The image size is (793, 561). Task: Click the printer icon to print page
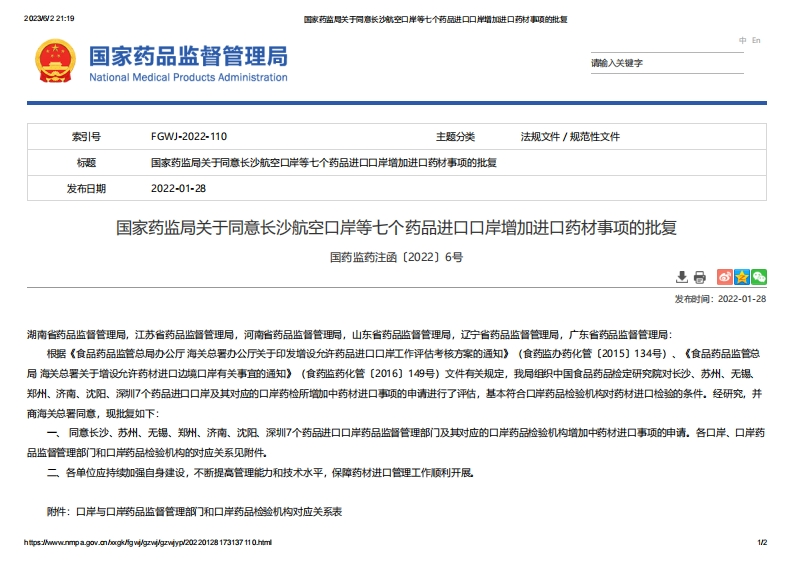tap(700, 277)
